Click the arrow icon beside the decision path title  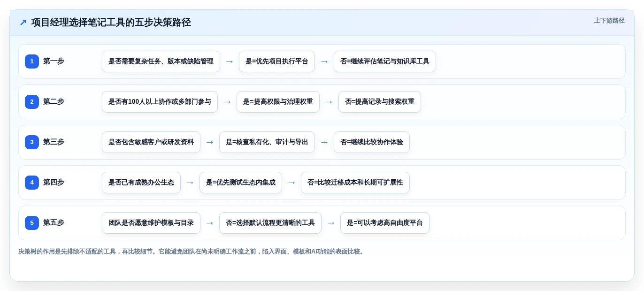[x=23, y=23]
